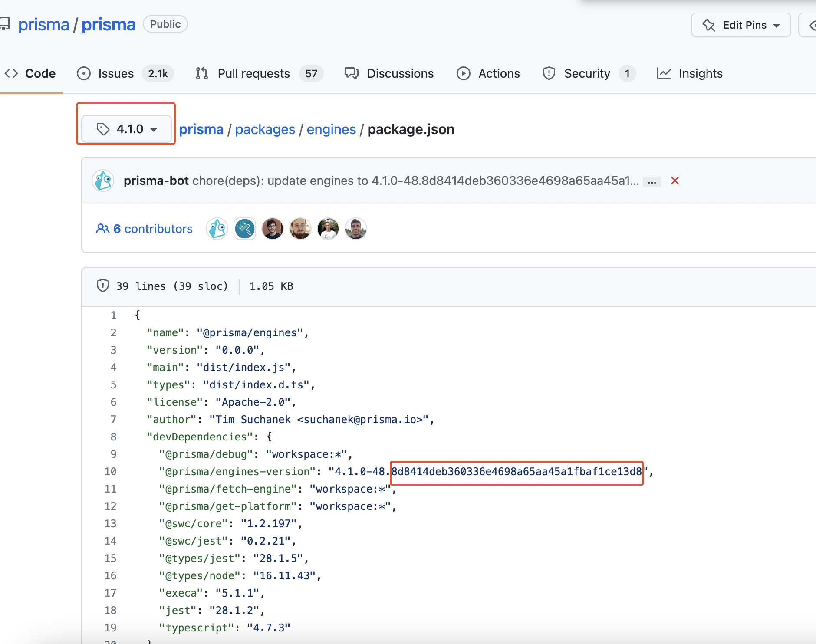This screenshot has height=644, width=816.
Task: Click the first contributor avatar (prisma-bot)
Action: coord(217,229)
